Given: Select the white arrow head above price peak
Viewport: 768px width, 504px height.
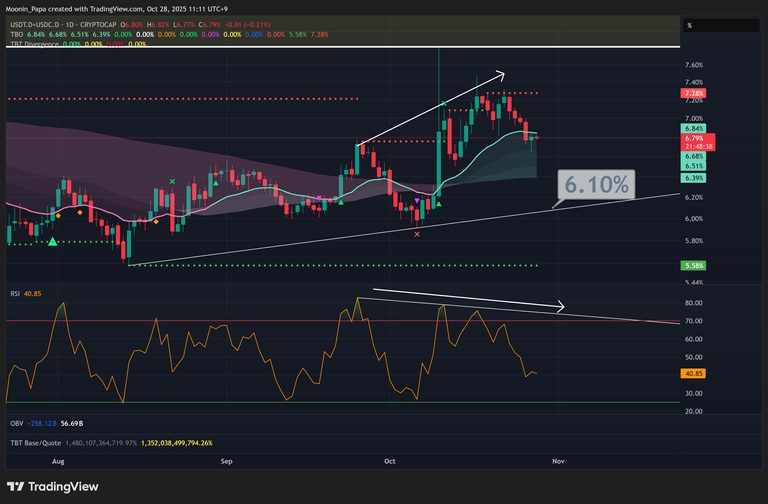Looking at the screenshot, I should click(499, 73).
